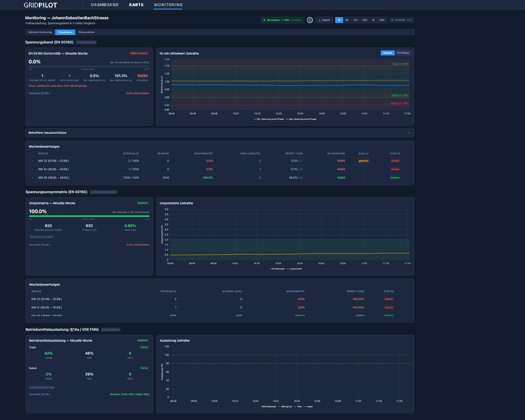Click the Export download button
525x420 pixels.
(x=324, y=20)
